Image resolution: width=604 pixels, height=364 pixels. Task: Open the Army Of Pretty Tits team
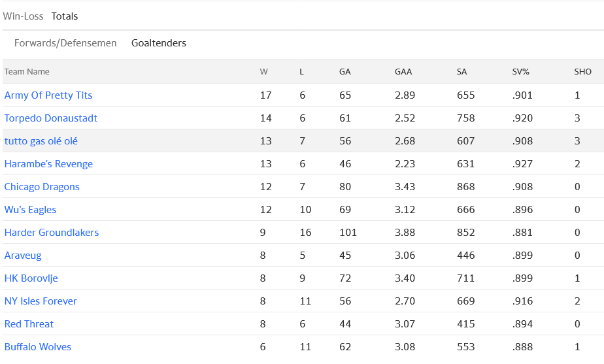click(48, 95)
